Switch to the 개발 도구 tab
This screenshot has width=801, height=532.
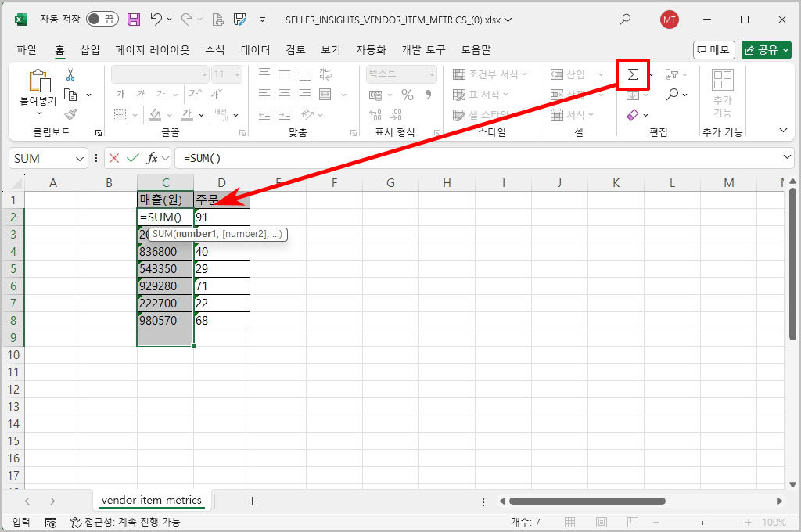click(423, 49)
